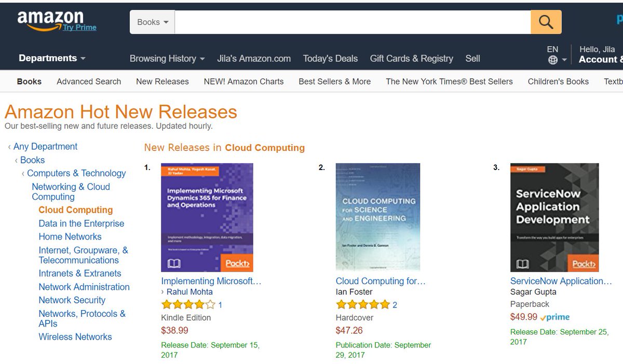Open Today's Deals
Screen dimensions: 623x364
point(330,59)
